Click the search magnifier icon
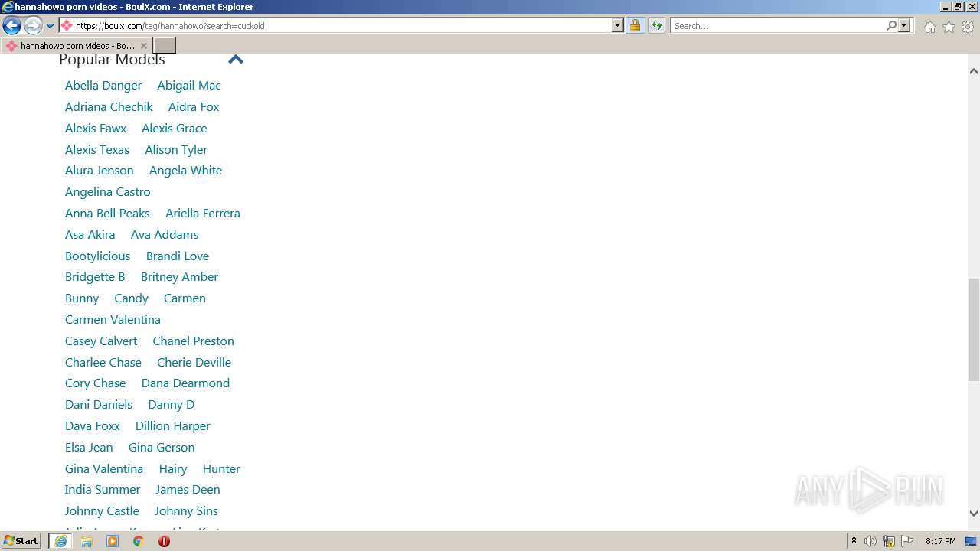The width and height of the screenshot is (980, 551). pos(891,25)
